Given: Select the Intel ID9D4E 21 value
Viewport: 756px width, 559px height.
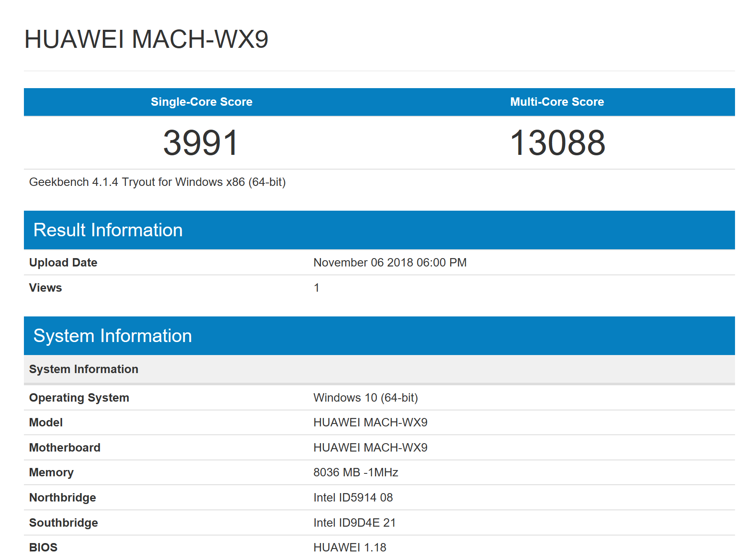Looking at the screenshot, I should coord(355,523).
